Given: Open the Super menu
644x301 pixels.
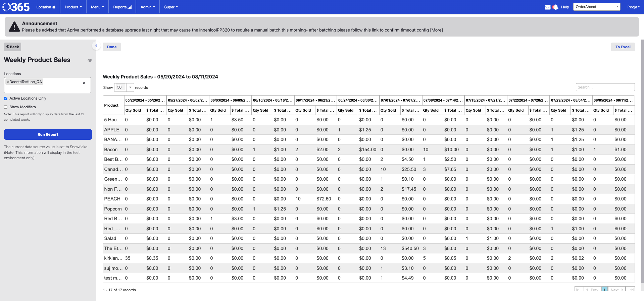Looking at the screenshot, I should pyautogui.click(x=171, y=7).
